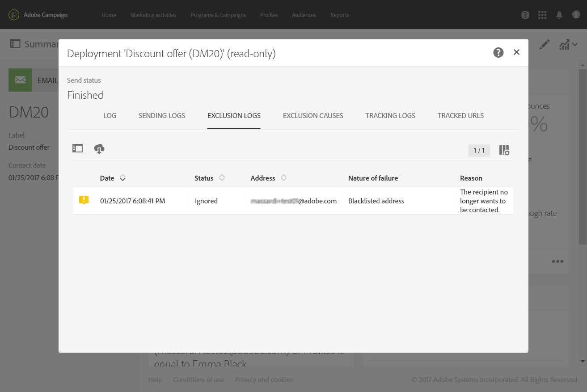Select the Blacklisted address cell
The height and width of the screenshot is (392, 587).
click(376, 201)
